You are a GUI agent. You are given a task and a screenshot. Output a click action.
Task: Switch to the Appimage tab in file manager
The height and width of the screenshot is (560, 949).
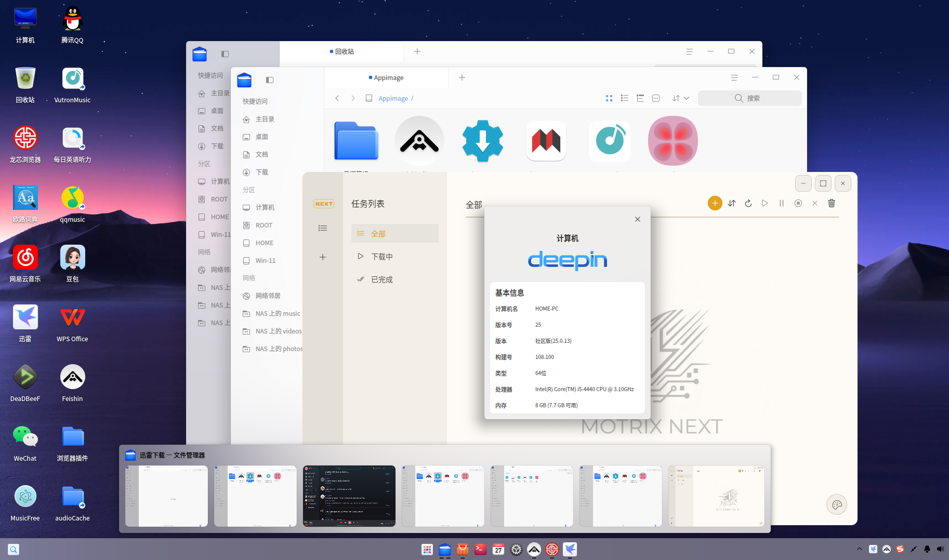pos(386,78)
